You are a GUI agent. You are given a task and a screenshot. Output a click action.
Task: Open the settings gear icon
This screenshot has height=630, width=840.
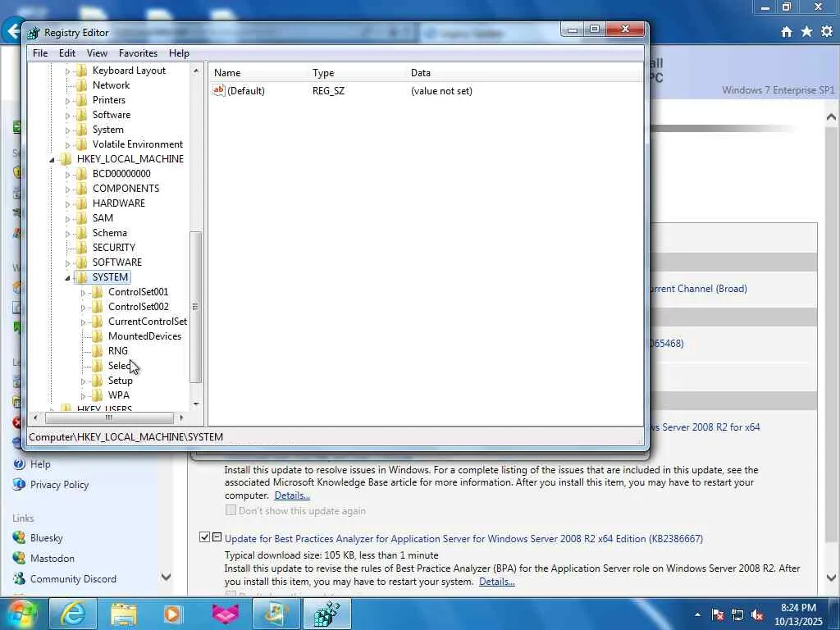pos(827,32)
